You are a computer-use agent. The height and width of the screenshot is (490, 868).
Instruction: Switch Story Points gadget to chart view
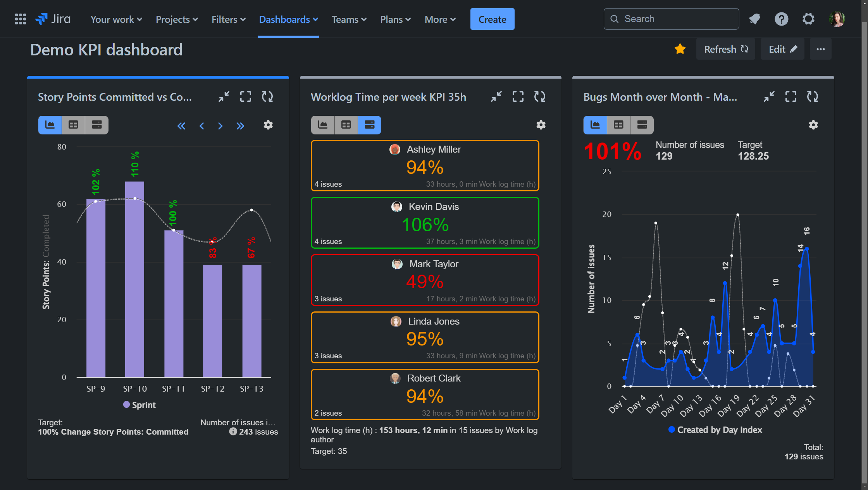(x=50, y=125)
